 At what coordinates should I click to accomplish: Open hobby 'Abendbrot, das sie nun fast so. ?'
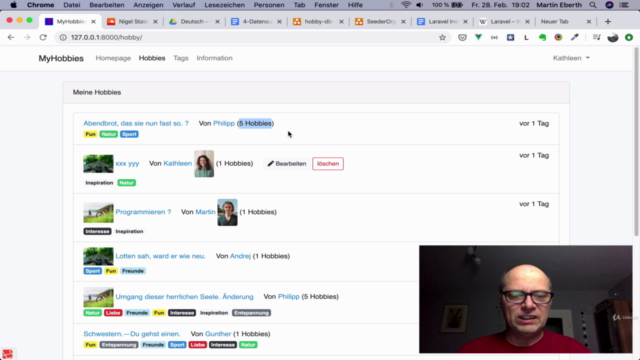(x=136, y=123)
